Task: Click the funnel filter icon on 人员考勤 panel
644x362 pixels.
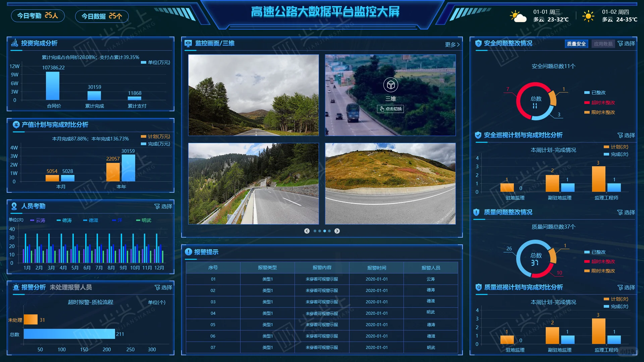Action: pyautogui.click(x=157, y=206)
